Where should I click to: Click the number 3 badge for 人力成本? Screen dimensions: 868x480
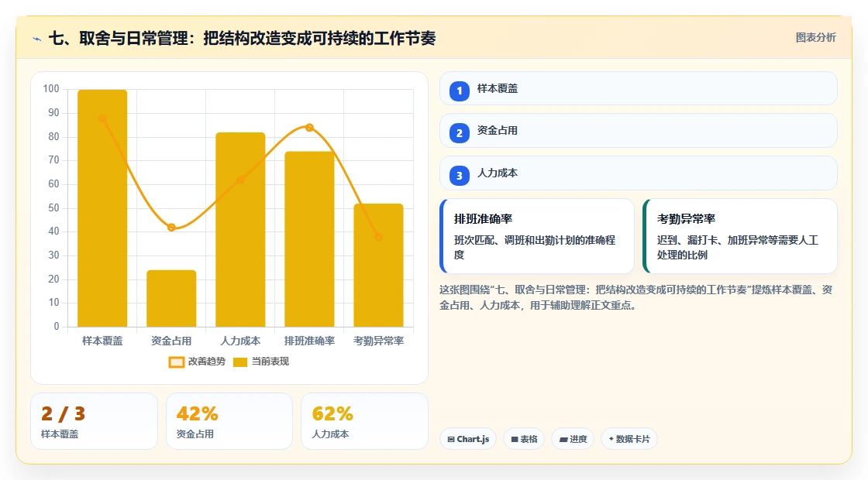[x=459, y=175]
